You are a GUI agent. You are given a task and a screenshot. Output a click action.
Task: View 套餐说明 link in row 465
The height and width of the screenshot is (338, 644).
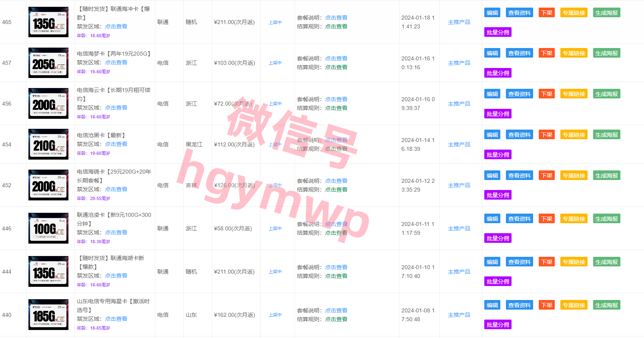point(336,18)
